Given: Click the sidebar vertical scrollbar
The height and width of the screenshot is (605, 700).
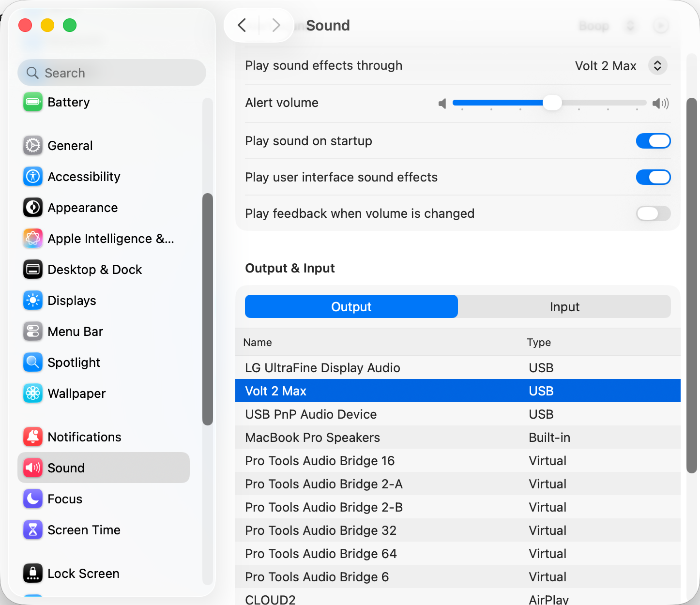Looking at the screenshot, I should (x=208, y=309).
